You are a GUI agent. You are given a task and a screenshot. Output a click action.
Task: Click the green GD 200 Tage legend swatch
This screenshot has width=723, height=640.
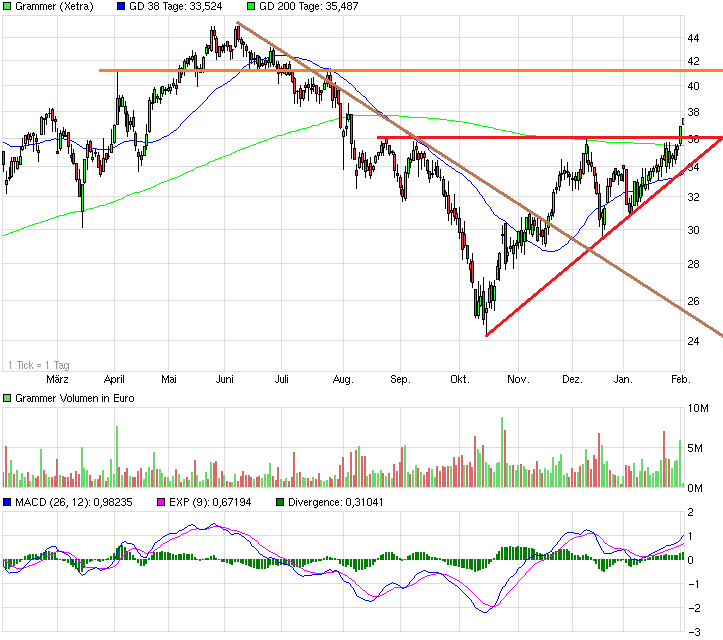point(251,6)
